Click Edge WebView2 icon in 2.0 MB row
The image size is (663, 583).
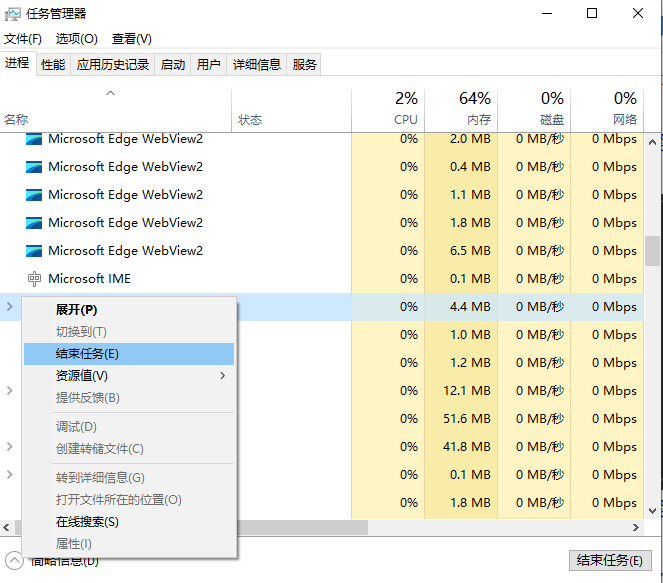pyautogui.click(x=34, y=139)
